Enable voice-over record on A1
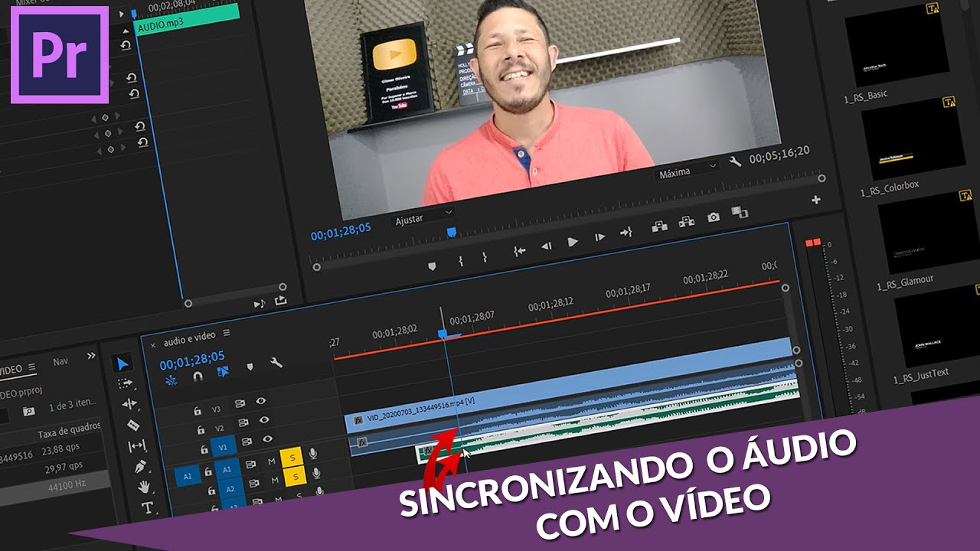The height and width of the screenshot is (551, 980). click(312, 454)
